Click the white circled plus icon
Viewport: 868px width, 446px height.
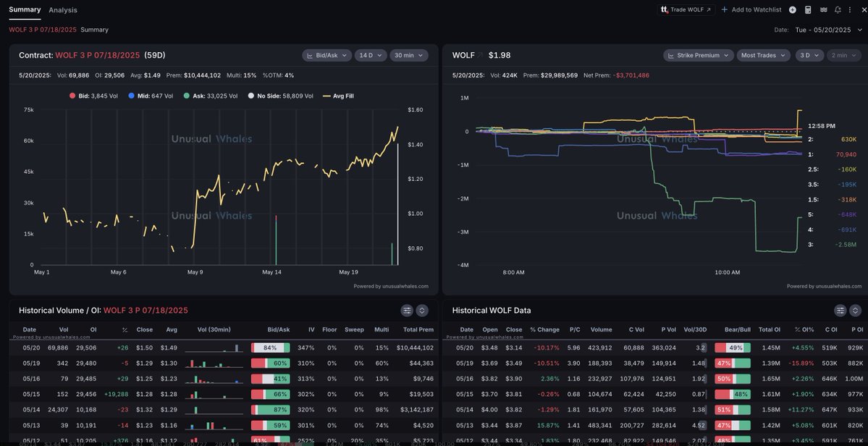793,9
